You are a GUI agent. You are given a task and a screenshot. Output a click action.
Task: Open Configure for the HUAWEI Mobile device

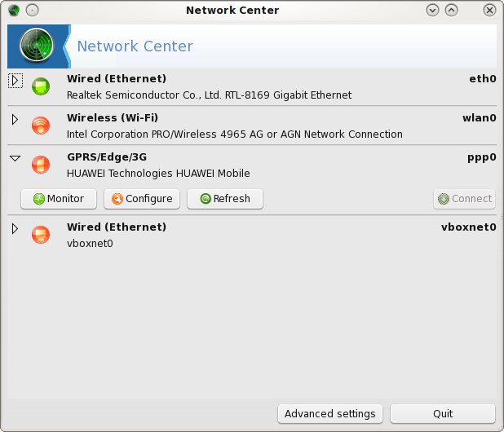142,199
